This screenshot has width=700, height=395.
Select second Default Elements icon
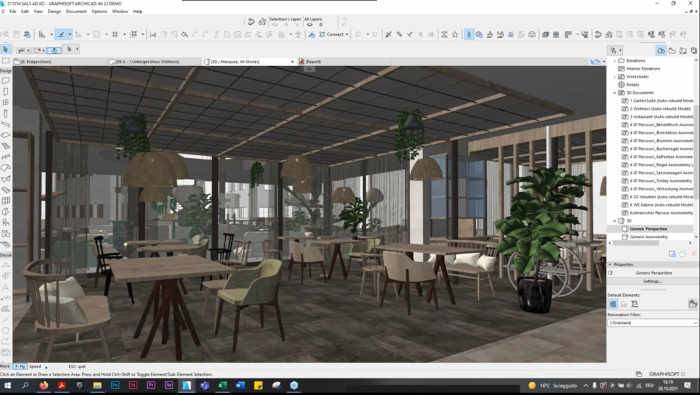point(624,304)
